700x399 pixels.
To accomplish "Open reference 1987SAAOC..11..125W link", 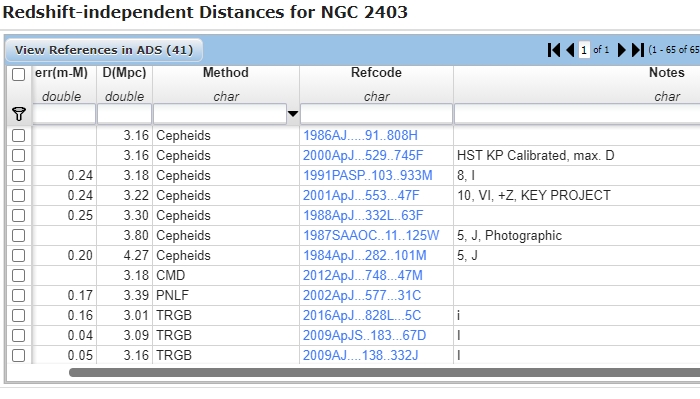I will pos(371,236).
